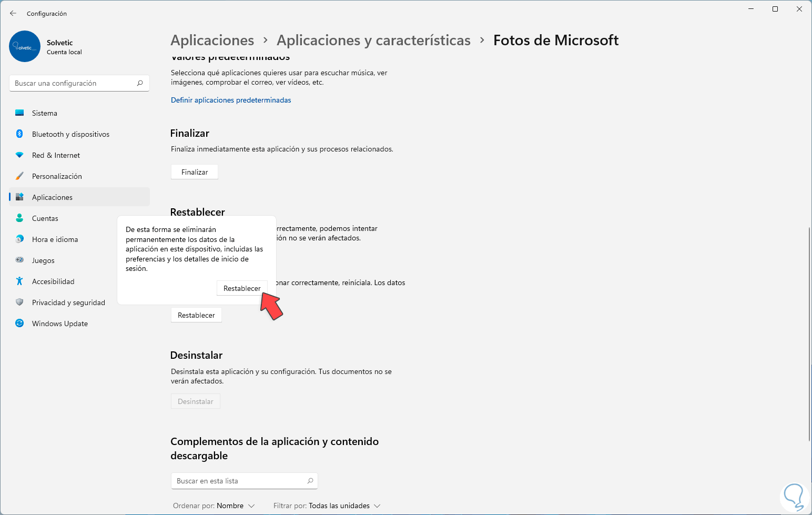Open Juegos settings
The width and height of the screenshot is (812, 515).
(x=79, y=260)
